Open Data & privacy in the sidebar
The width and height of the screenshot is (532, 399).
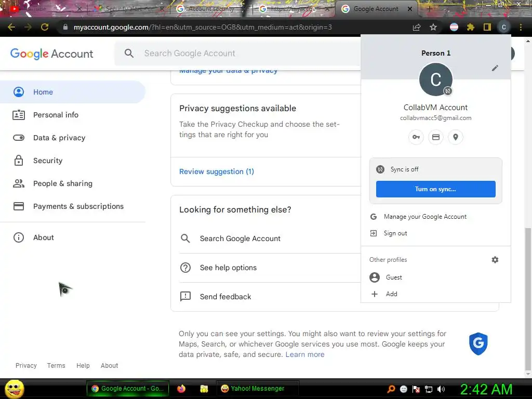click(x=73, y=138)
